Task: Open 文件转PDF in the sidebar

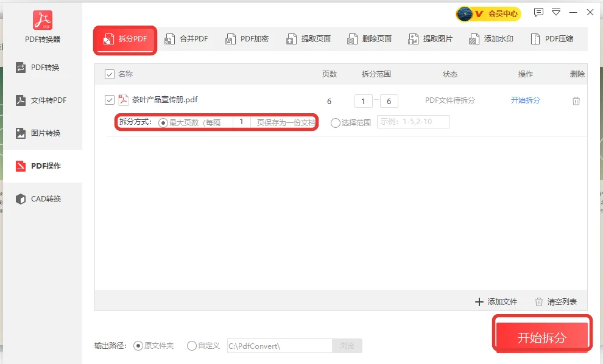Action: (x=43, y=100)
